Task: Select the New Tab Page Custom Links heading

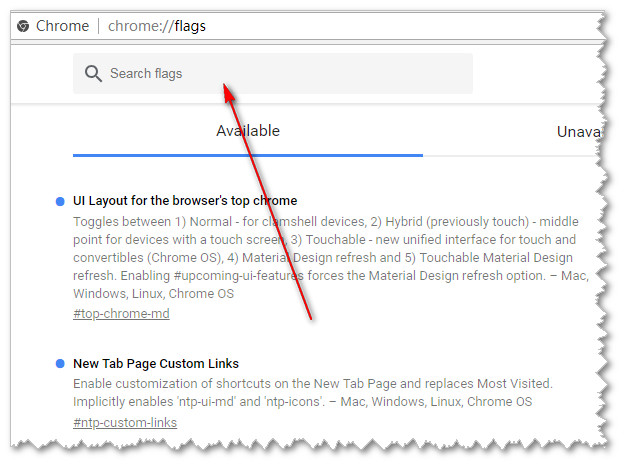Action: (x=156, y=364)
